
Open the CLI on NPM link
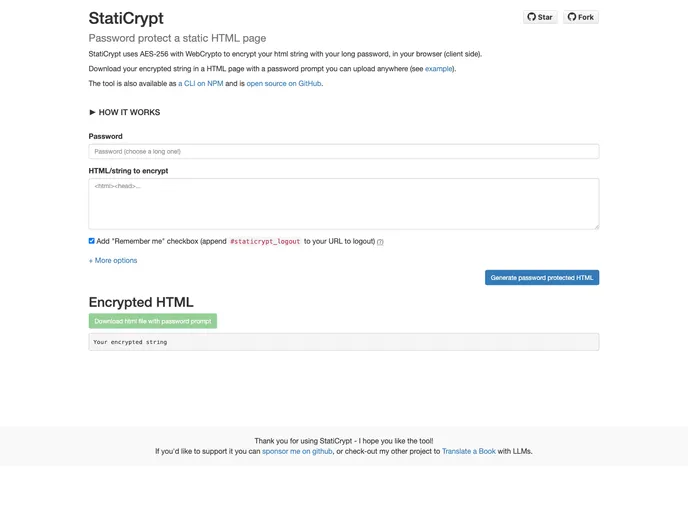point(201,83)
